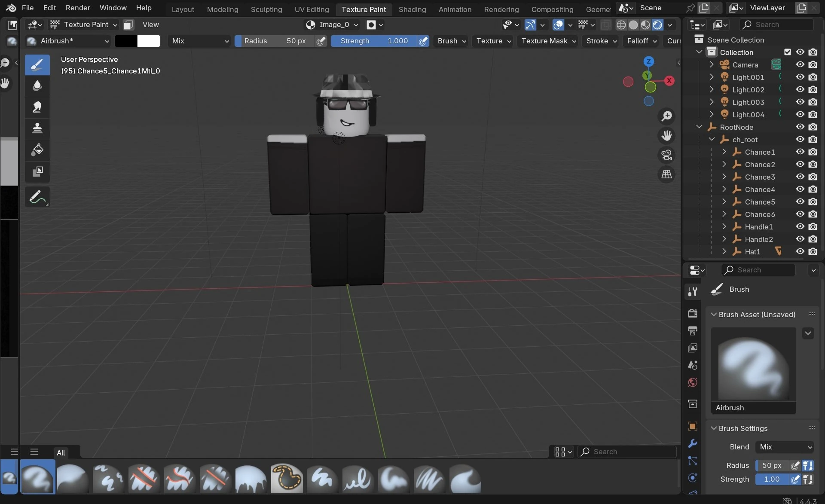The image size is (825, 504).
Task: Click the camera view icon in viewport
Action: click(x=666, y=155)
